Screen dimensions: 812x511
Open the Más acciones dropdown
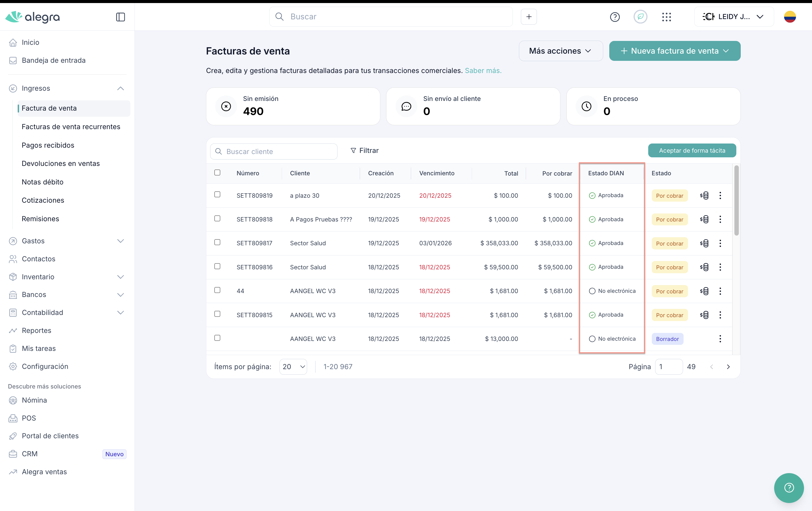click(560, 51)
